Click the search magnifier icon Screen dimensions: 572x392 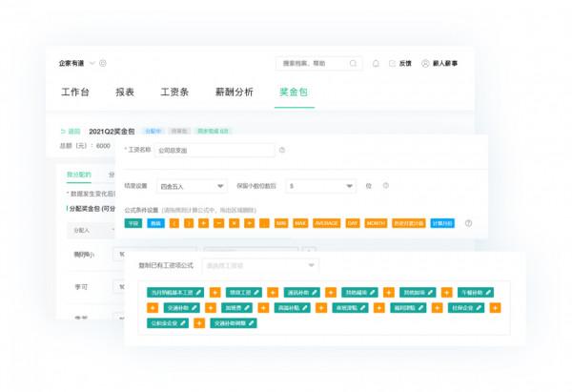[x=353, y=63]
